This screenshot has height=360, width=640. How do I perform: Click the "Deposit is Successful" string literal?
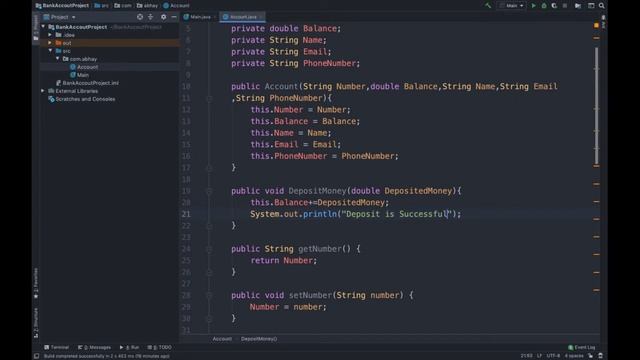(397, 214)
